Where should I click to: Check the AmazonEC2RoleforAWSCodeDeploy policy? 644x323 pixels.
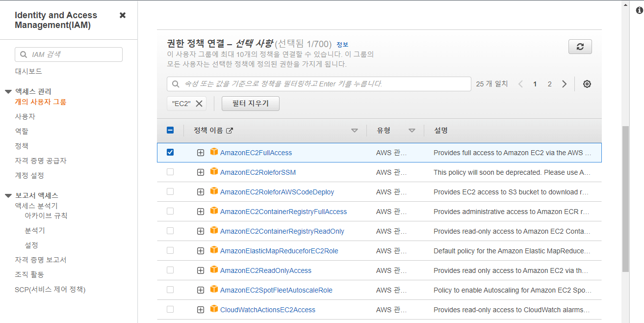tap(170, 191)
